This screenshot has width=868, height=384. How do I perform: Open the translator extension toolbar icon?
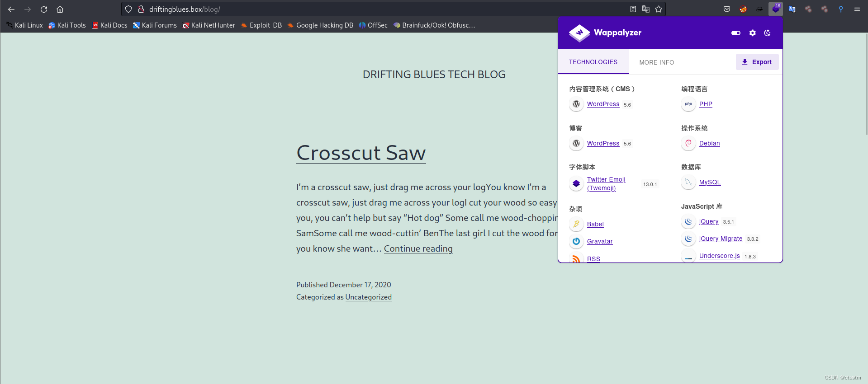[x=792, y=9]
